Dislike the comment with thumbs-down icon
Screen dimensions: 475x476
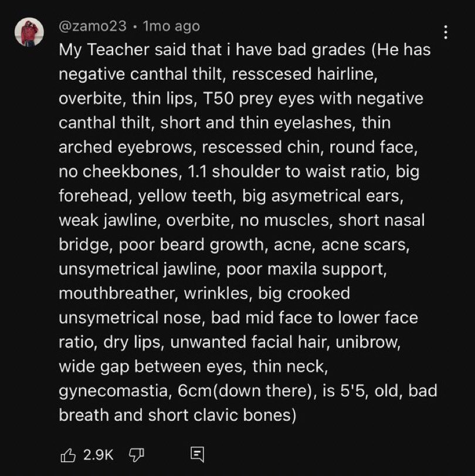(x=137, y=455)
